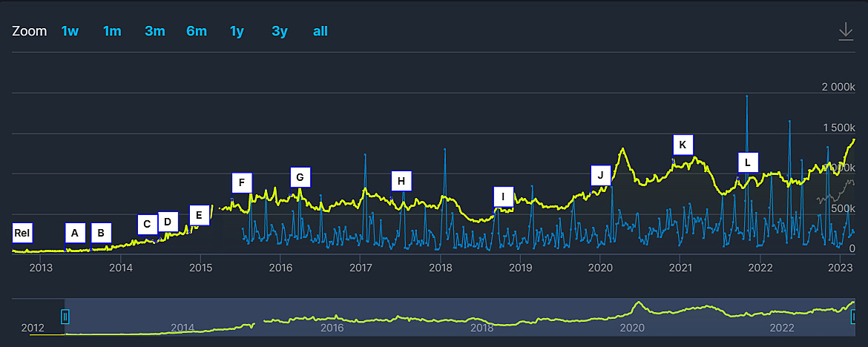
Task: Set zoom range to 1y
Action: (x=237, y=31)
